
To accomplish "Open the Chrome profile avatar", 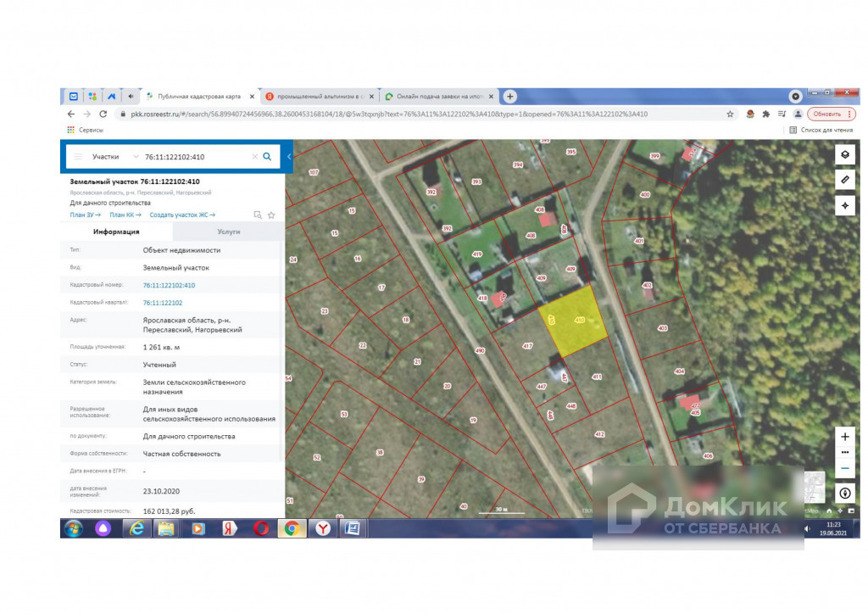I will (798, 114).
